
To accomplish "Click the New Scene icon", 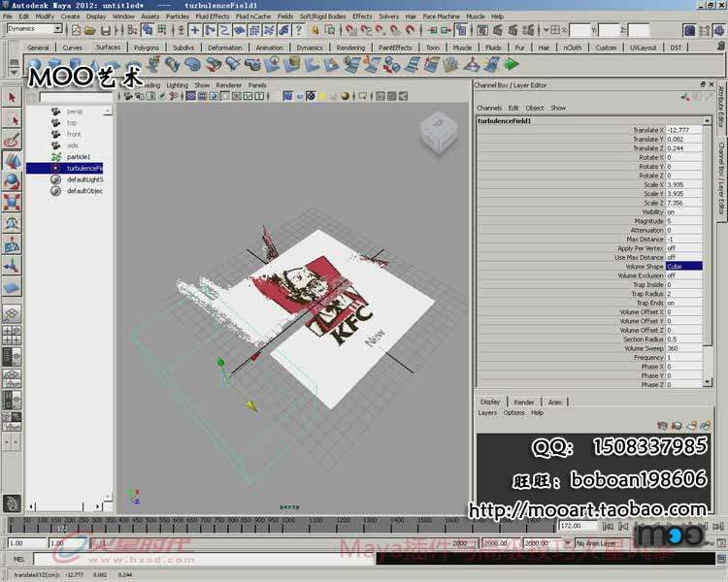I will click(x=76, y=31).
